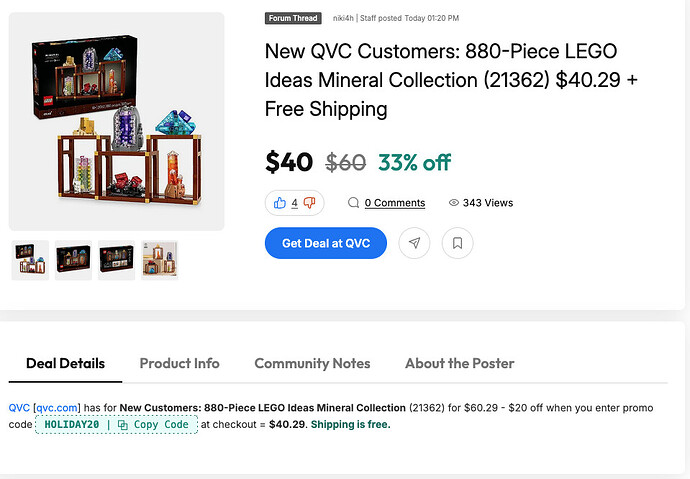The height and width of the screenshot is (479, 690).
Task: Open the Community Notes tab
Action: click(312, 363)
